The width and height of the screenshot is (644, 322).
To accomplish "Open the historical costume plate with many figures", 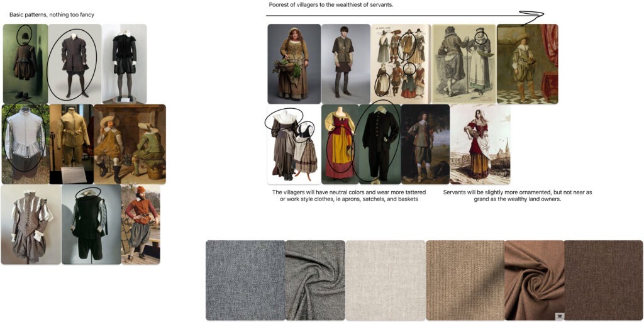I will click(401, 64).
